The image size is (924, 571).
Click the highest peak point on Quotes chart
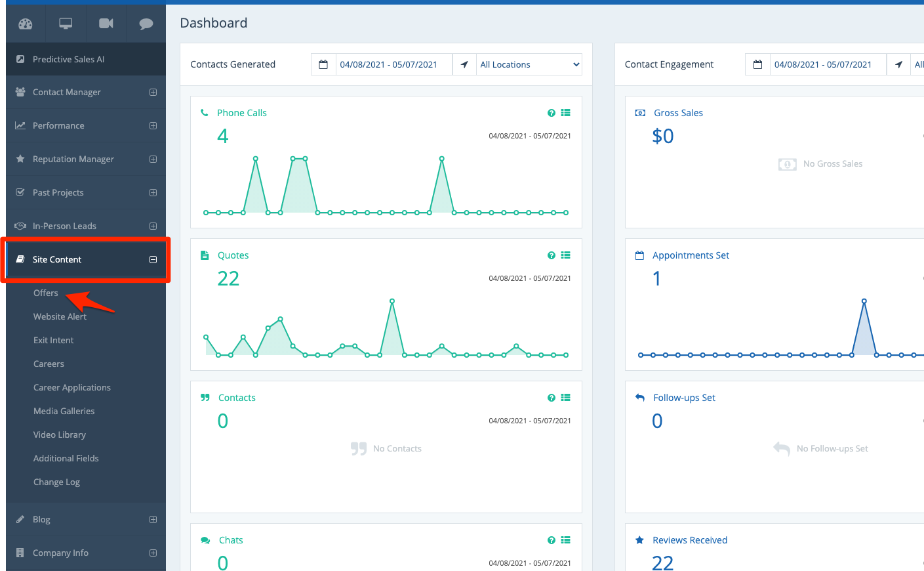point(392,301)
